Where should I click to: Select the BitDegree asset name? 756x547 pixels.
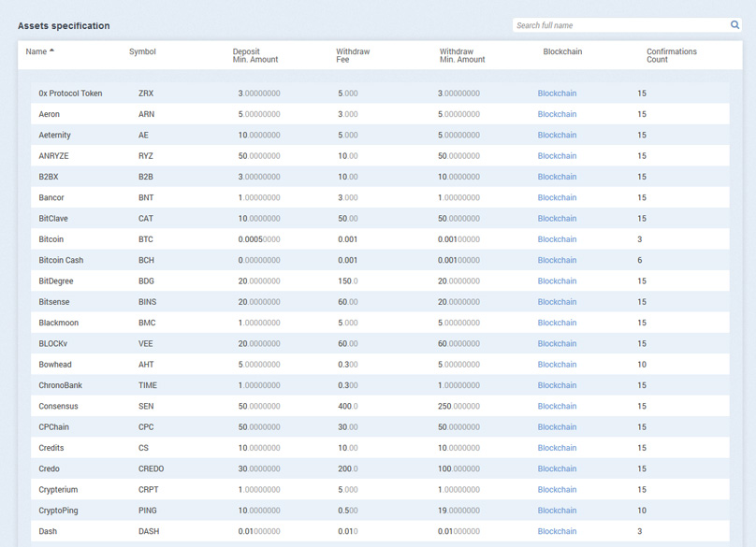[56, 281]
